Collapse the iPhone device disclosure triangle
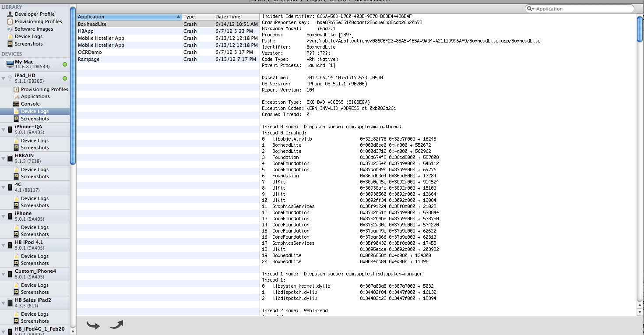This screenshot has height=335, width=644. tap(4, 216)
